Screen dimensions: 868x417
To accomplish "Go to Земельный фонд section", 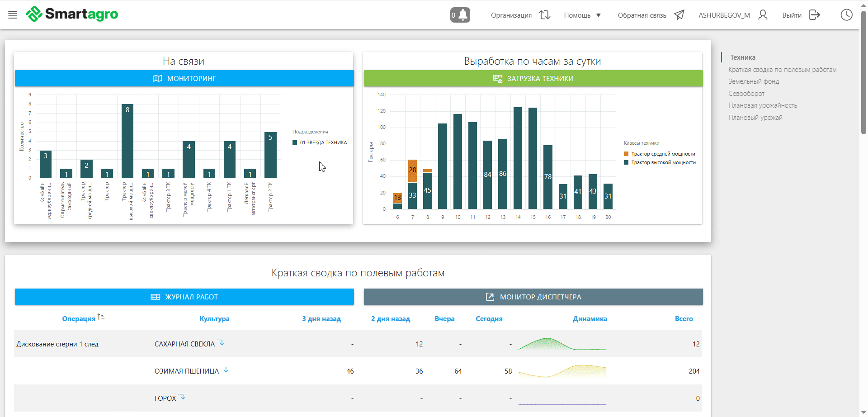I will (754, 81).
